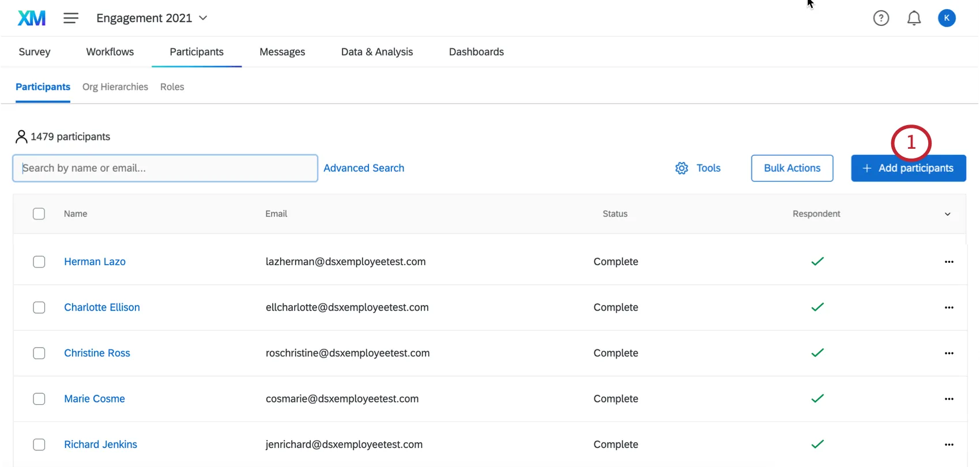Focus the search by name or email field
Screen dimensions: 980x467
click(165, 168)
